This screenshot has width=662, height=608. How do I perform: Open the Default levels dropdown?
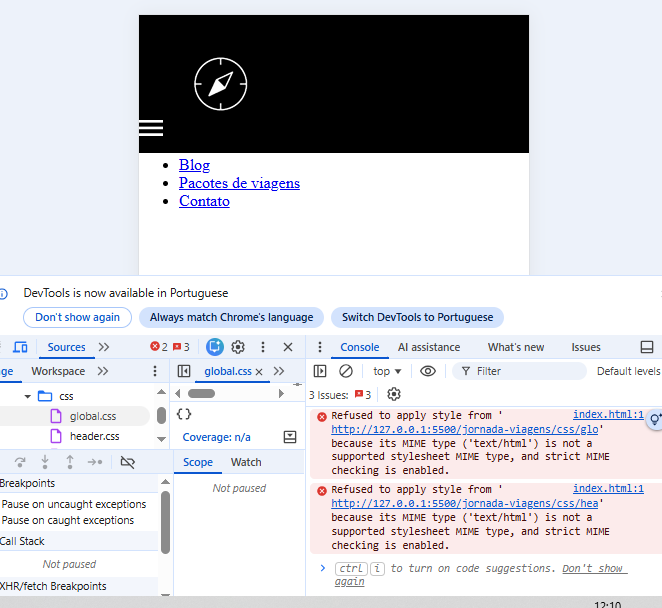629,371
